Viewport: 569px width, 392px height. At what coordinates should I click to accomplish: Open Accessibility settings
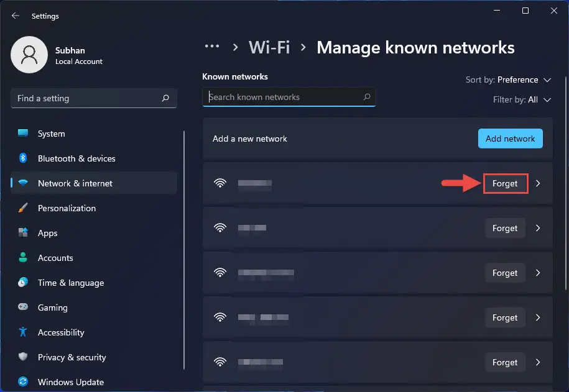[x=94, y=332]
